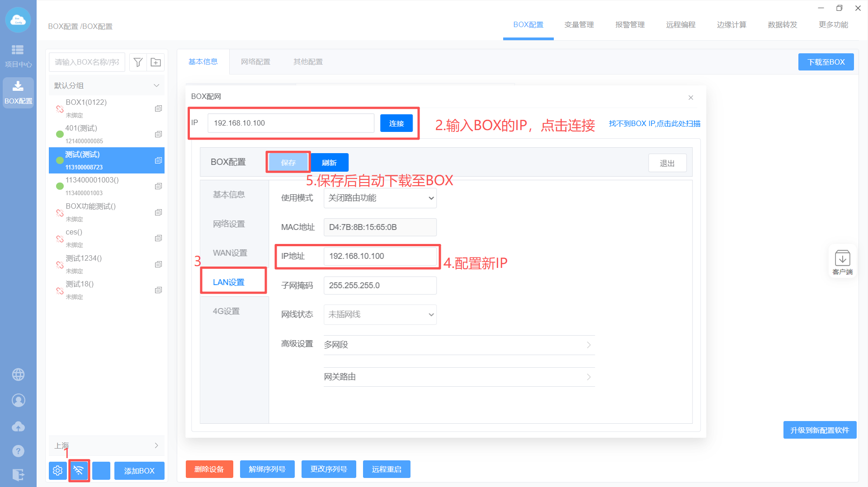The image size is (868, 487).
Task: Click the user account sidebar icon
Action: click(x=18, y=400)
